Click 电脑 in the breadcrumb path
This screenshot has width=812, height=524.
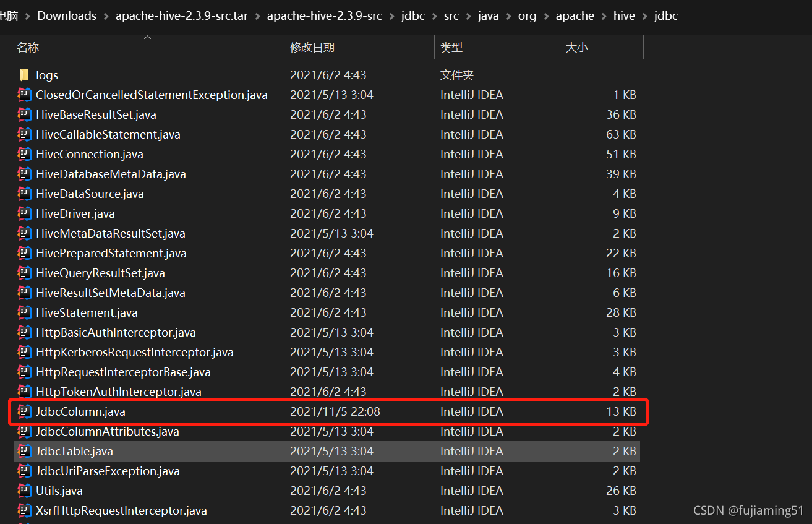(9, 15)
